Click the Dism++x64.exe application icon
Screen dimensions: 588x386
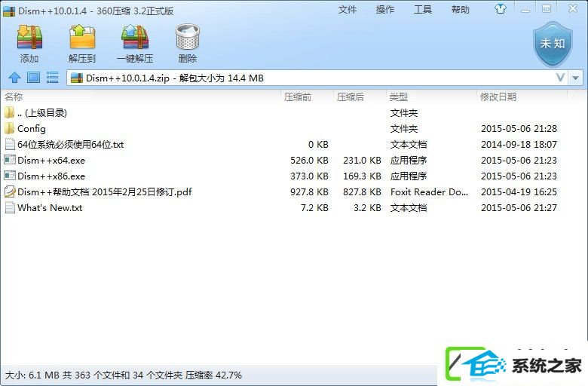(10, 160)
